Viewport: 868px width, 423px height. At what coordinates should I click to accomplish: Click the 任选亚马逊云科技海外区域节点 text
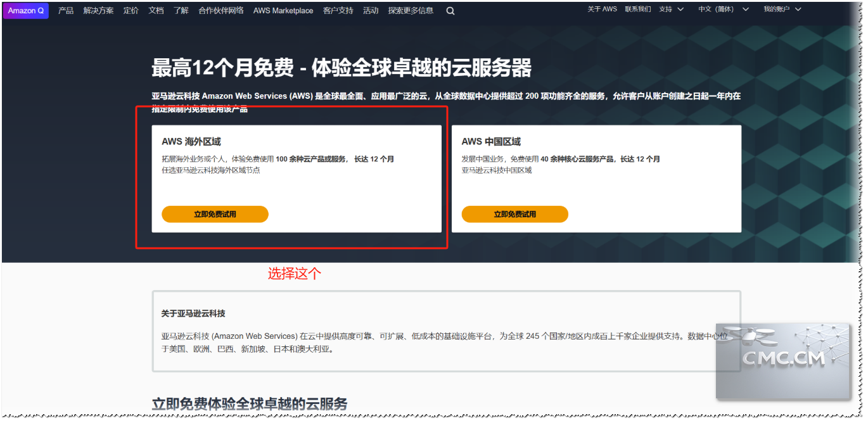(x=211, y=170)
